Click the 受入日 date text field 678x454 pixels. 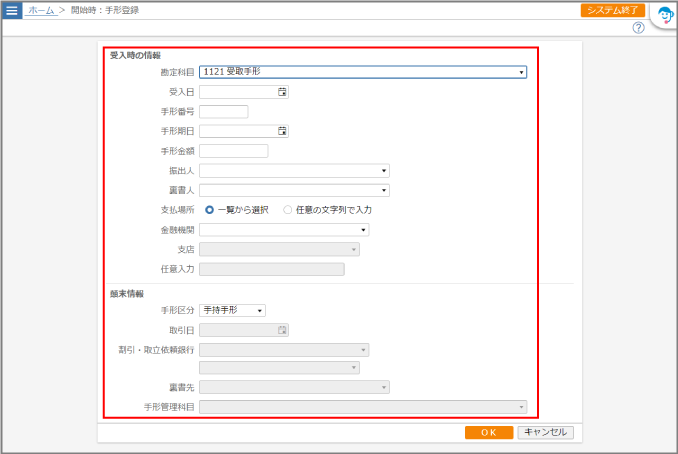(x=238, y=92)
